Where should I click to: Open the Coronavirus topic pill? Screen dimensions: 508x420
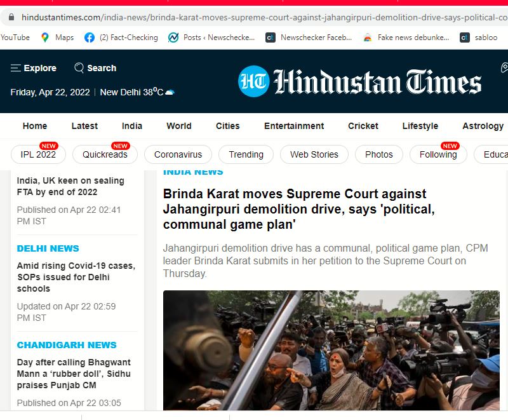(x=178, y=154)
